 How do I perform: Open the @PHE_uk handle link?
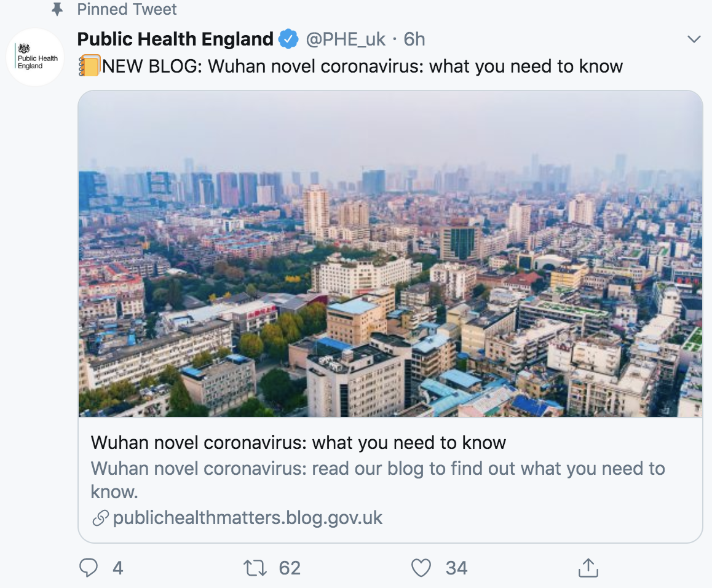point(346,39)
